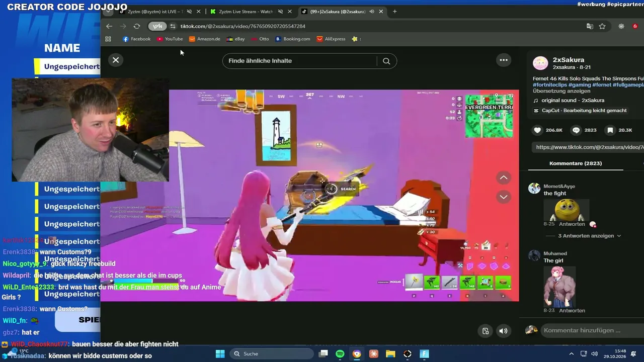Like the video with the heart icon
The height and width of the screenshot is (362, 644).
[537, 130]
